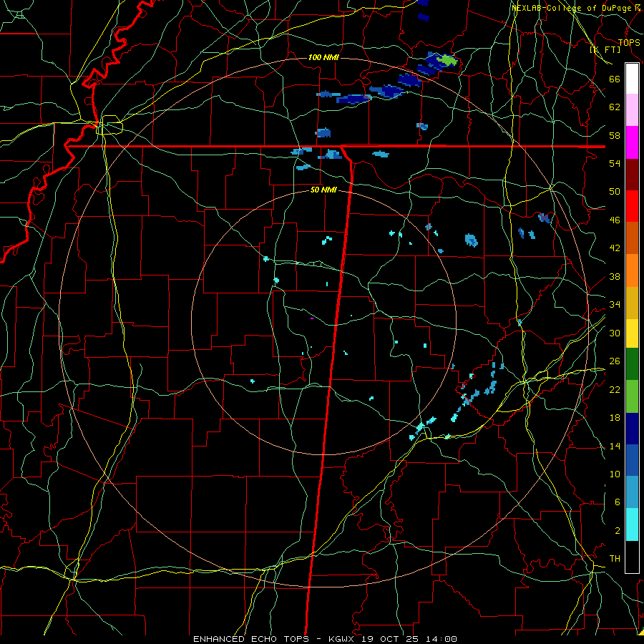This screenshot has width=644, height=644.
Task: Click the legend value 38
Action: [615, 277]
